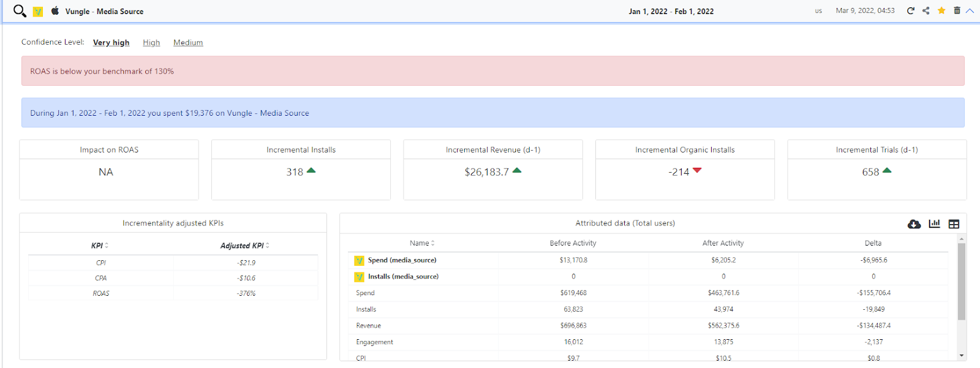Share this report via the share icon
The width and height of the screenshot is (980, 368).
(926, 11)
